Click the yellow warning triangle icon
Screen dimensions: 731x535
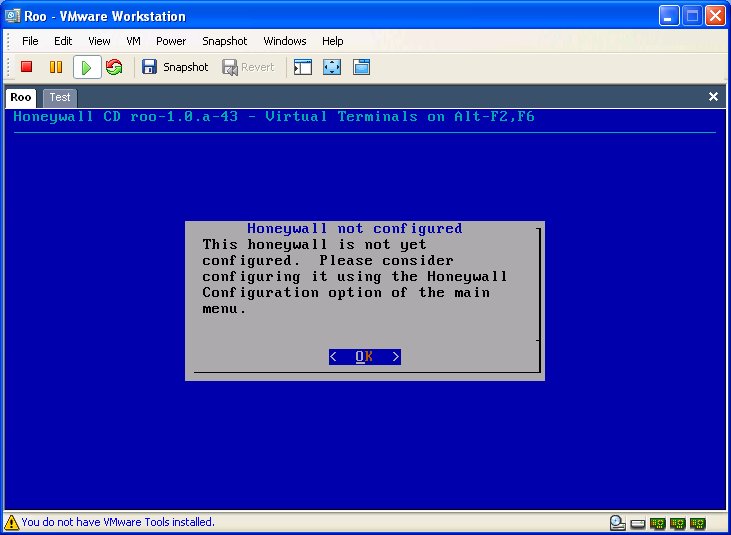click(11, 522)
